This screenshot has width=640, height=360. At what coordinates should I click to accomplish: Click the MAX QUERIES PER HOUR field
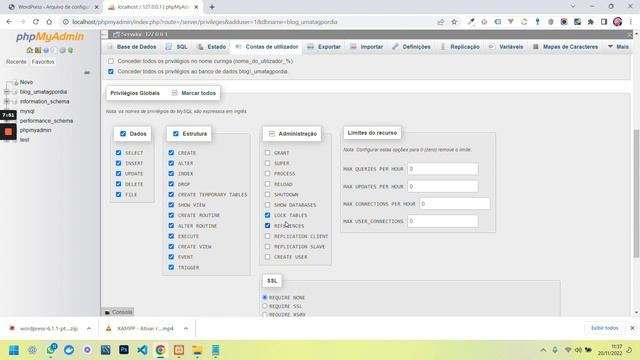442,169
